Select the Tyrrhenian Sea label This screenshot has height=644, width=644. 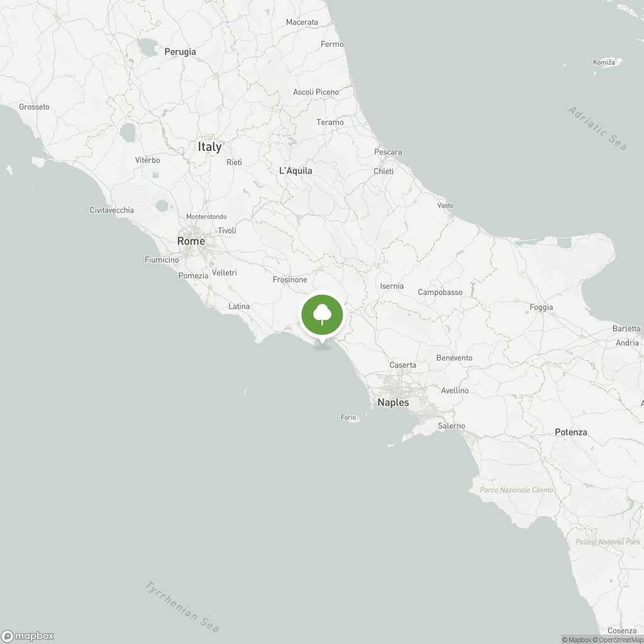click(x=182, y=607)
